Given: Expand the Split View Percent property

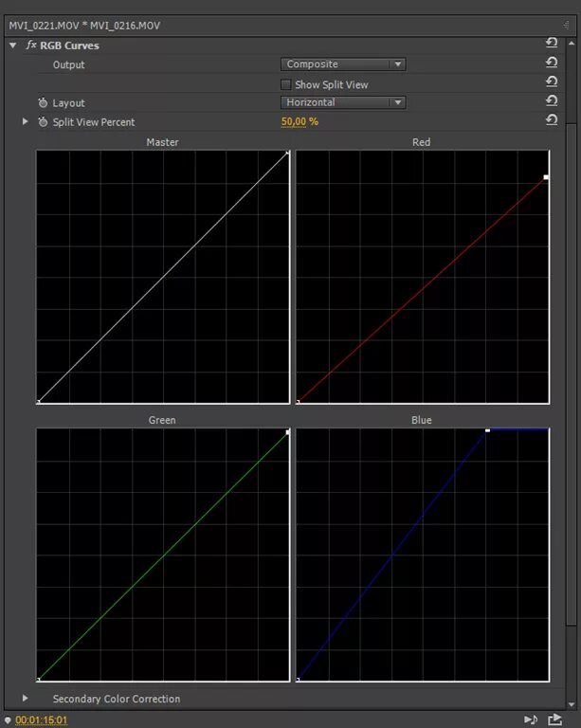Looking at the screenshot, I should pyautogui.click(x=25, y=121).
